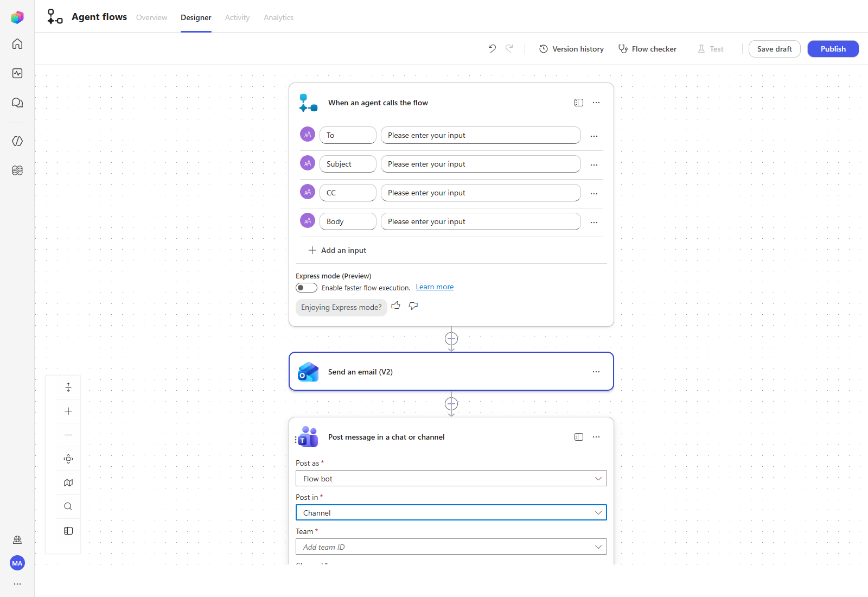
Task: Toggle the minimap icon
Action: (x=68, y=483)
